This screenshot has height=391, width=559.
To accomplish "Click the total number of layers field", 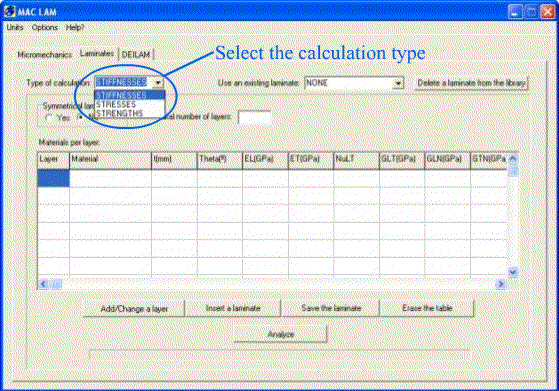I will click(255, 117).
